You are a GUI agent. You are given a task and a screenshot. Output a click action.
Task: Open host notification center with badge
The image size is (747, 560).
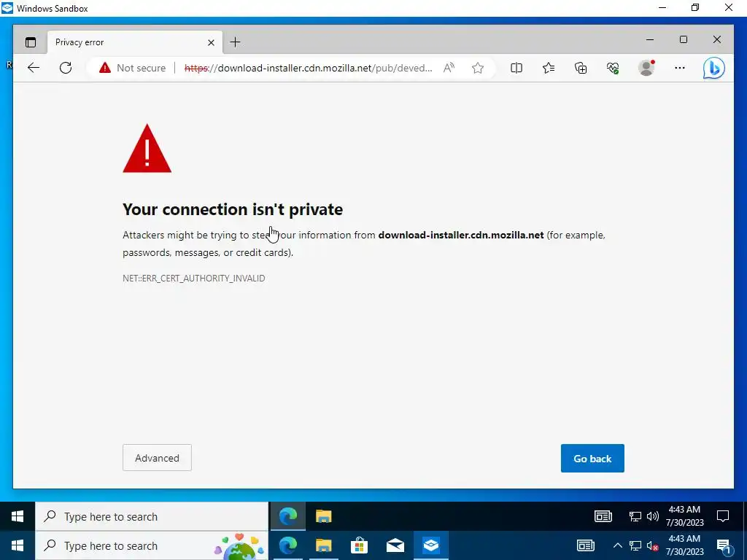[724, 547]
